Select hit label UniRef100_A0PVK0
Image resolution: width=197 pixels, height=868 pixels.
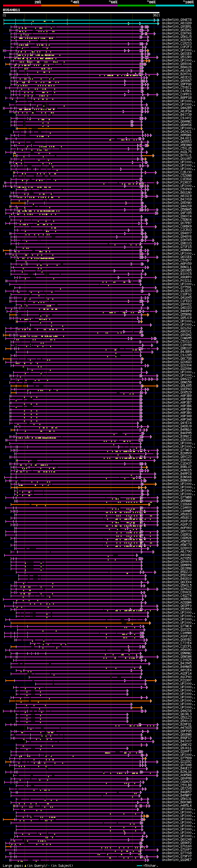pyautogui.click(x=177, y=528)
